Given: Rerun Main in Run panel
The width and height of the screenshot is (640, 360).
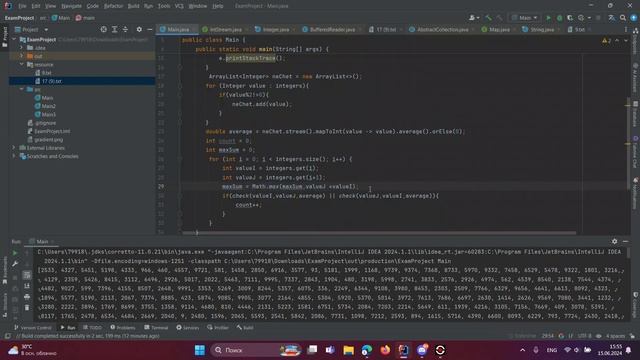Looking at the screenshot, I should pos(15,253).
